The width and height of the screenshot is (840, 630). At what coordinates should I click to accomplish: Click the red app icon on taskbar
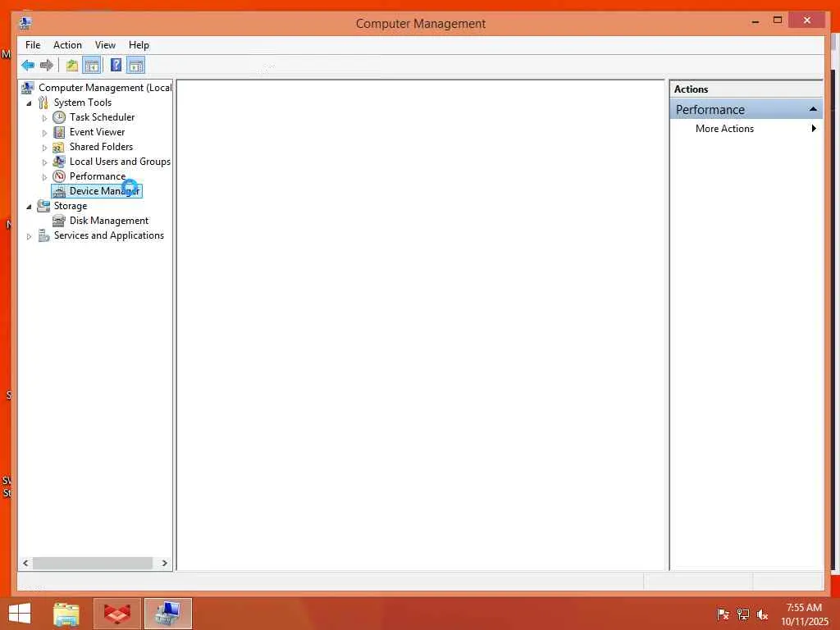116,614
